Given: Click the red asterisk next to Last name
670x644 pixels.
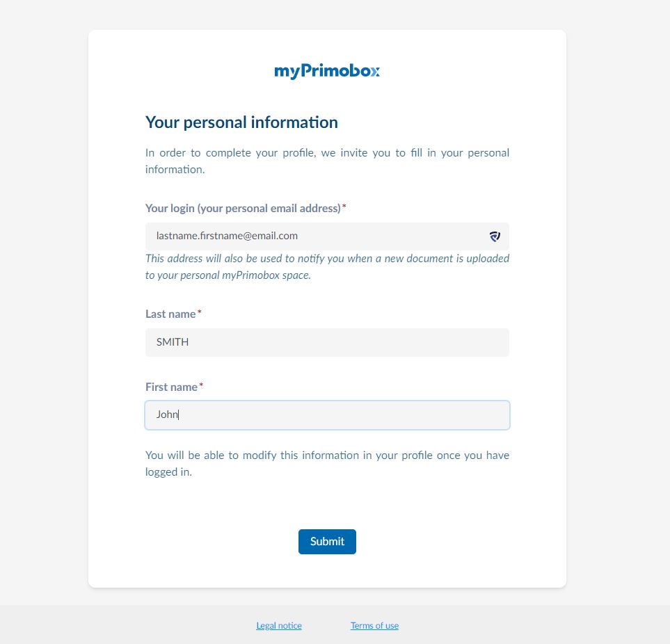Looking at the screenshot, I should (x=199, y=312).
